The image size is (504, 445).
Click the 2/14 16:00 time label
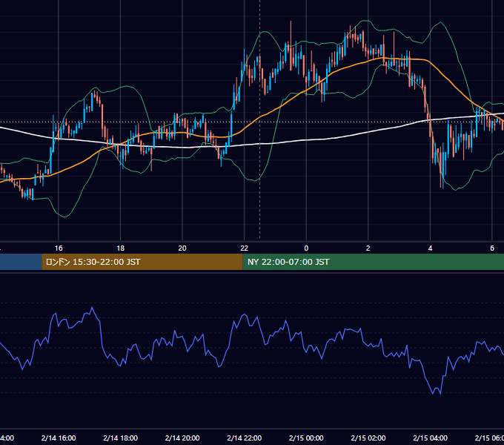tap(59, 438)
